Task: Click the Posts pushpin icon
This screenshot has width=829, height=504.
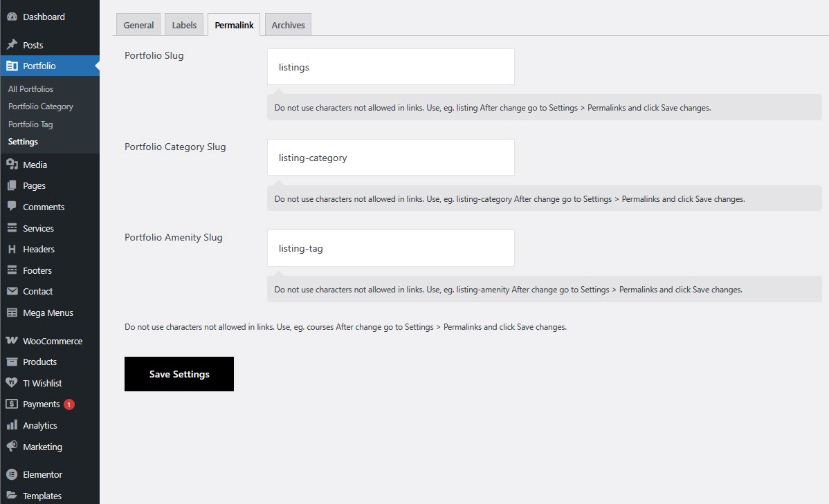Action: pos(12,45)
